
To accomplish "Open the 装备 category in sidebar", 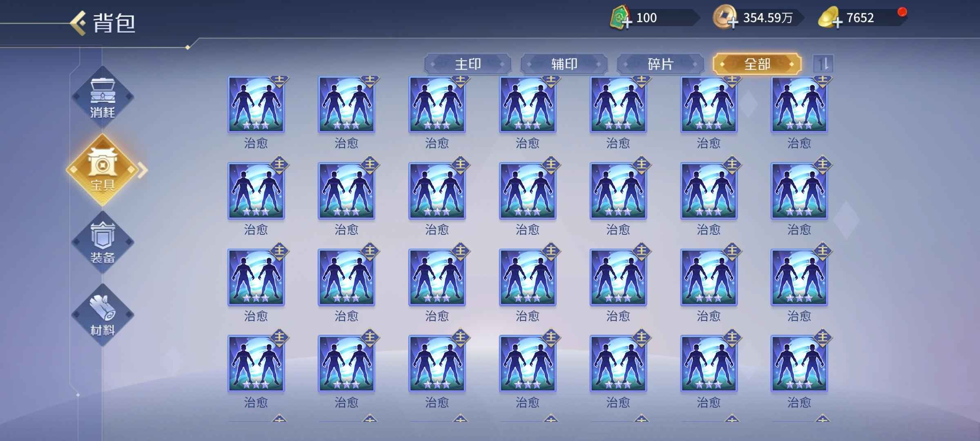I will 102,243.
